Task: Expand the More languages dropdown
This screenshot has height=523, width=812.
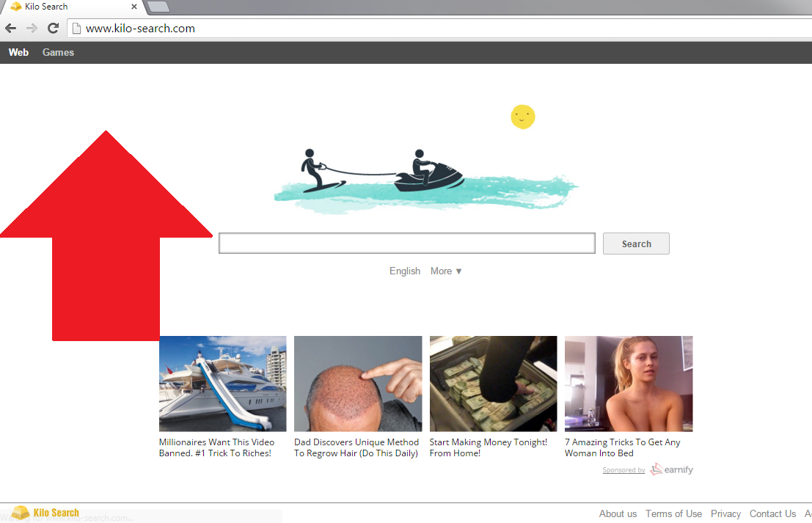Action: point(446,271)
